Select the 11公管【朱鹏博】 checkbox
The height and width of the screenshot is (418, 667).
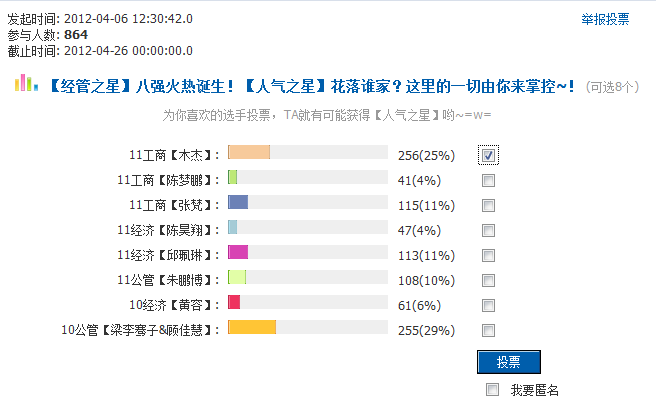(488, 280)
